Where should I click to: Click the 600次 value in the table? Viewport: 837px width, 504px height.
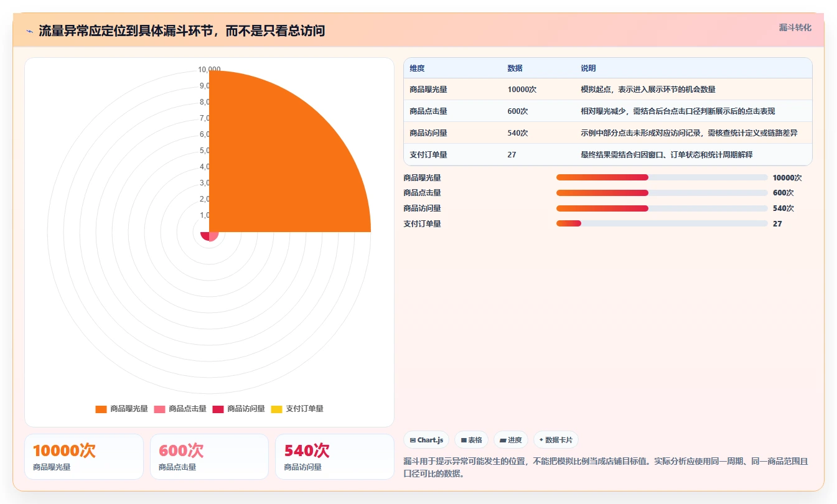(x=518, y=111)
